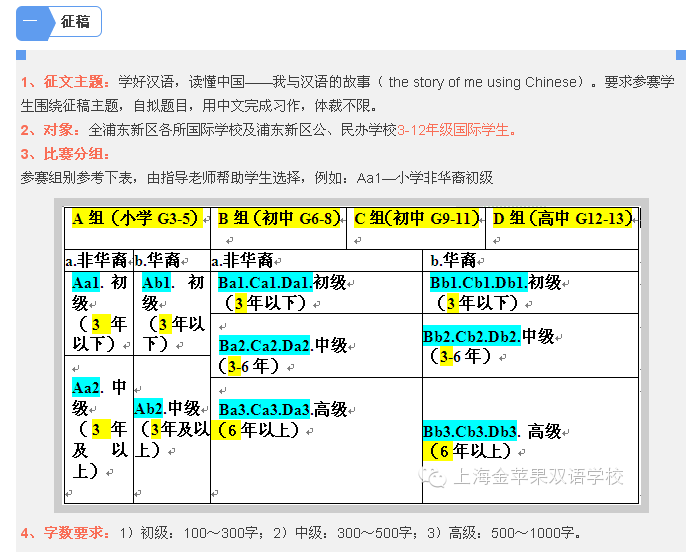Click the blue "一" section number badge
The width and height of the screenshot is (693, 552).
click(x=33, y=21)
